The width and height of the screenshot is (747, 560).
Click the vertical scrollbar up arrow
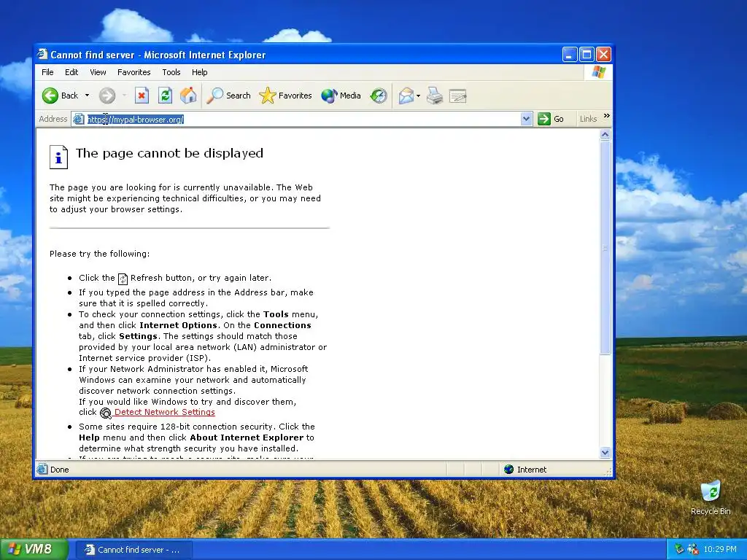coord(605,135)
